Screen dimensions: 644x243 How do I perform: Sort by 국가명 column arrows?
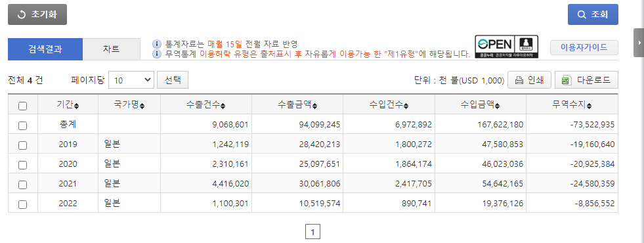[x=142, y=106]
